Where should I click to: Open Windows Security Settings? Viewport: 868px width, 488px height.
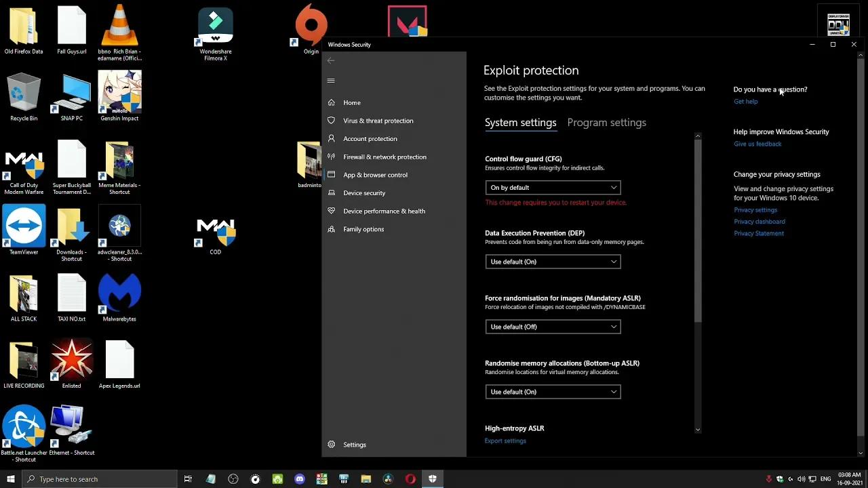tap(354, 445)
